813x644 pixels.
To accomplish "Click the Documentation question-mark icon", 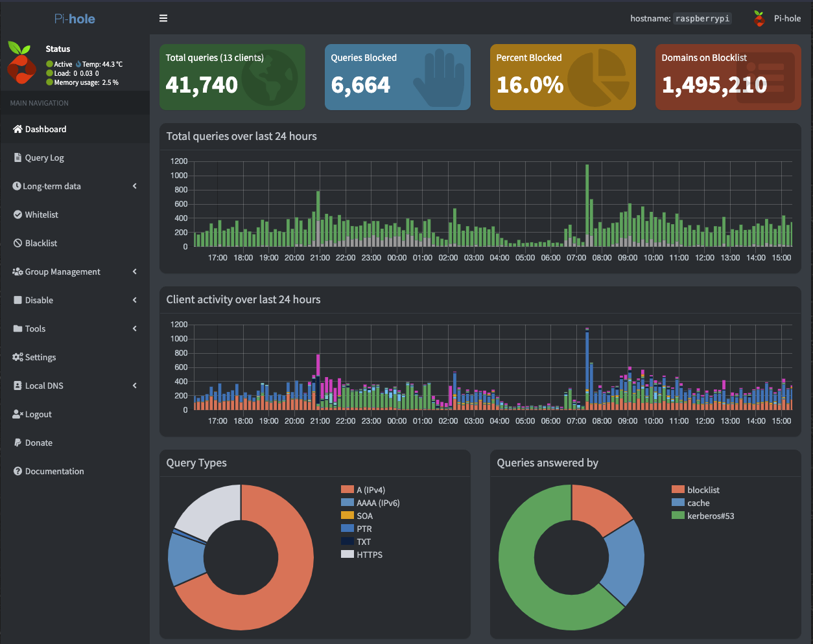I will click(18, 471).
